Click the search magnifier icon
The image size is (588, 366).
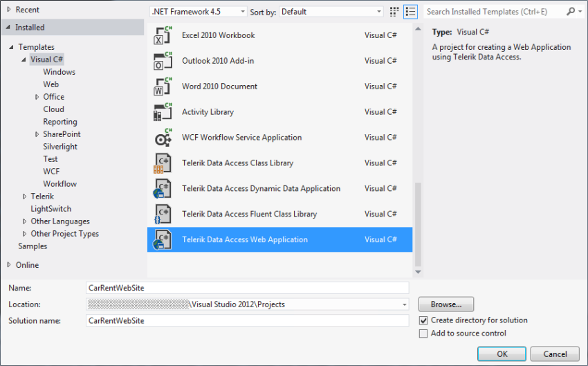click(571, 12)
